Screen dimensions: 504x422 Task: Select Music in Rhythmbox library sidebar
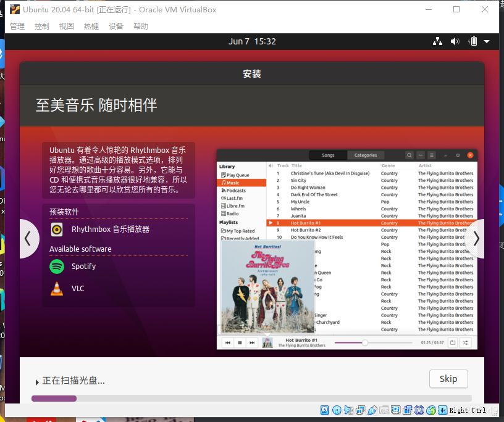[241, 183]
